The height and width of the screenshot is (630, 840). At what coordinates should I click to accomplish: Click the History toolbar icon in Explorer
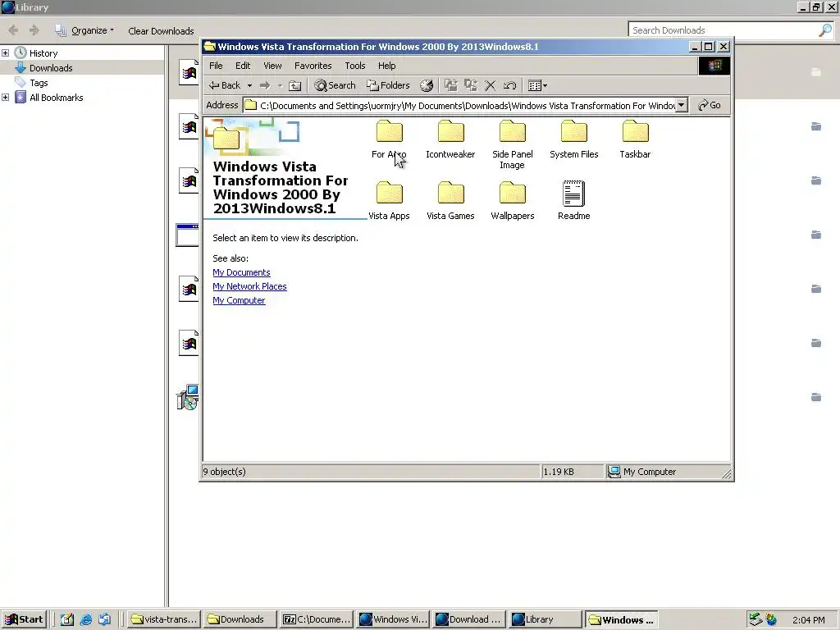tap(427, 85)
